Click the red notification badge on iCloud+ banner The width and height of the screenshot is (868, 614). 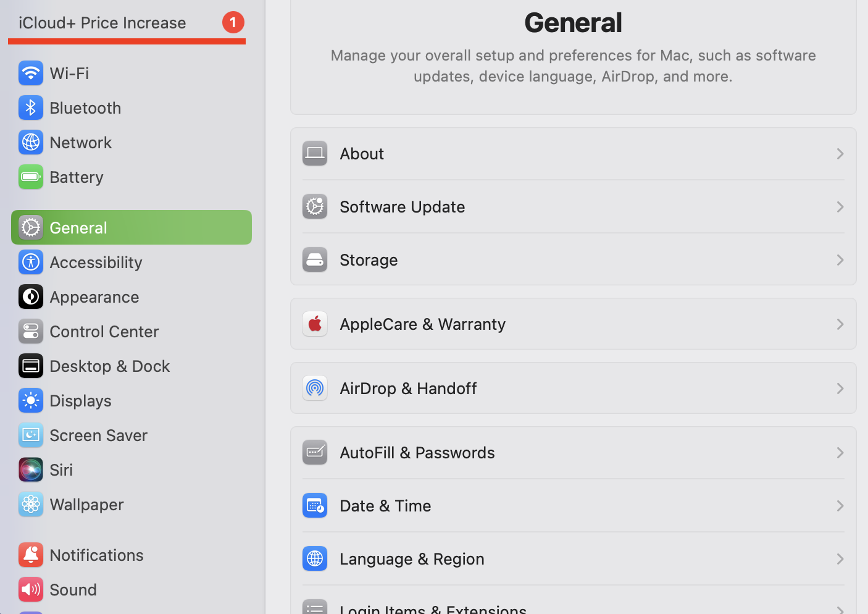tap(233, 22)
